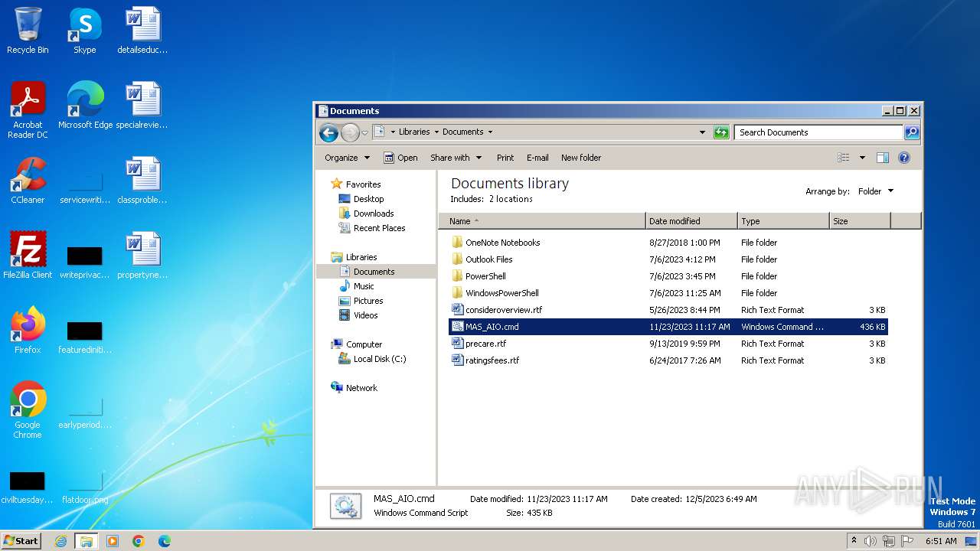Open Firefox desktop shortcut
The width and height of the screenshot is (980, 551).
(x=28, y=331)
